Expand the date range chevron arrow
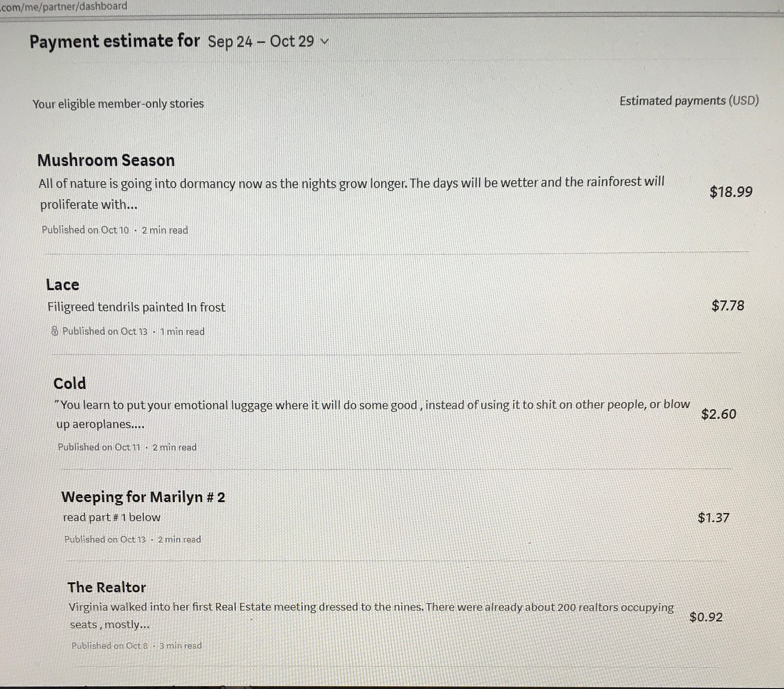784x689 pixels. [x=324, y=42]
